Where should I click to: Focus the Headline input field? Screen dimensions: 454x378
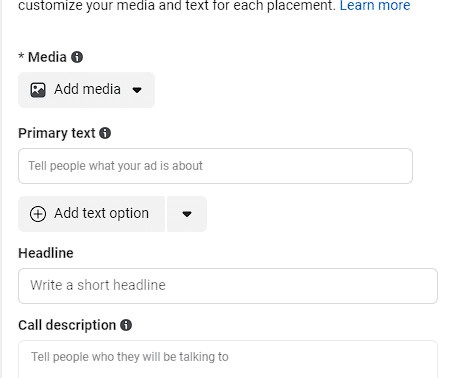pyautogui.click(x=228, y=286)
